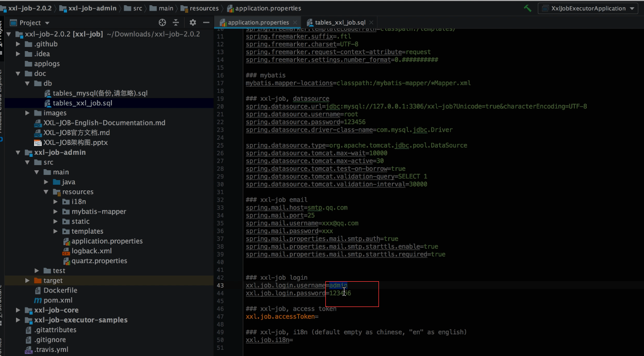Collapse the doc folder
This screenshot has height=356, width=644.
tap(19, 73)
